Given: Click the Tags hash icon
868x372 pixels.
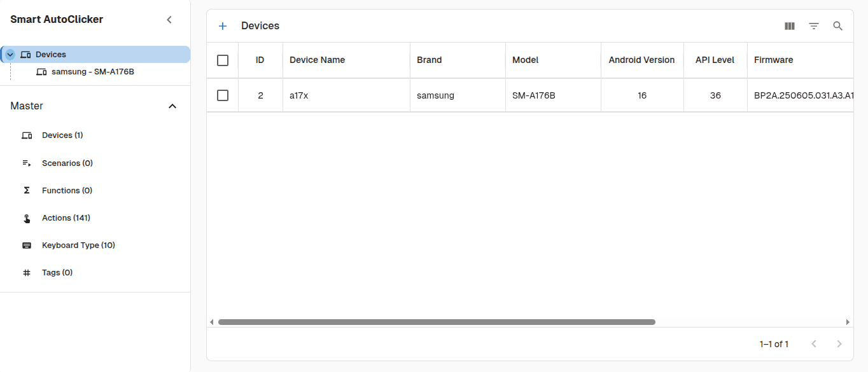Looking at the screenshot, I should [27, 273].
